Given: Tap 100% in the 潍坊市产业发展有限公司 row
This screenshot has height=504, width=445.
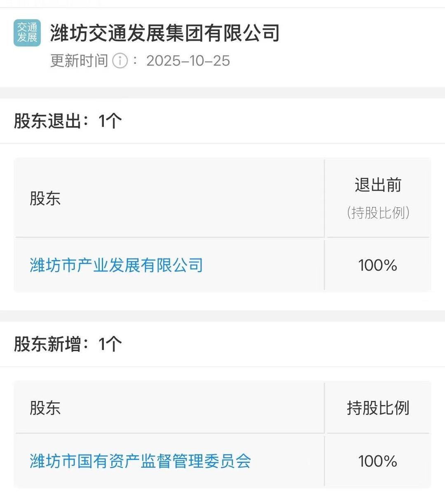Looking at the screenshot, I should tap(377, 265).
